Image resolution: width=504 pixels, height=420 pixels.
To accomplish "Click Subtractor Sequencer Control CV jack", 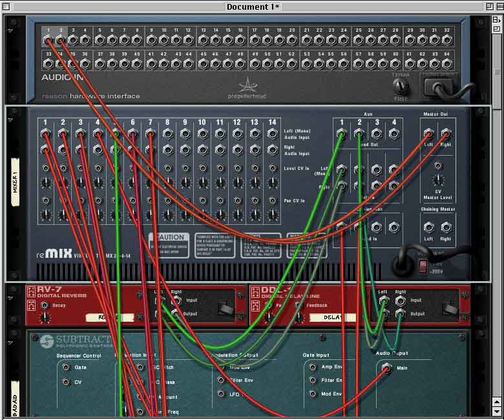I will (66, 382).
